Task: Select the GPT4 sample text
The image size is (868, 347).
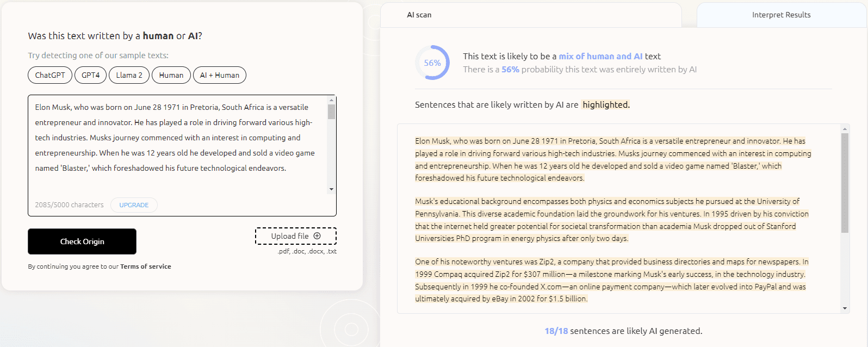Action: 90,75
